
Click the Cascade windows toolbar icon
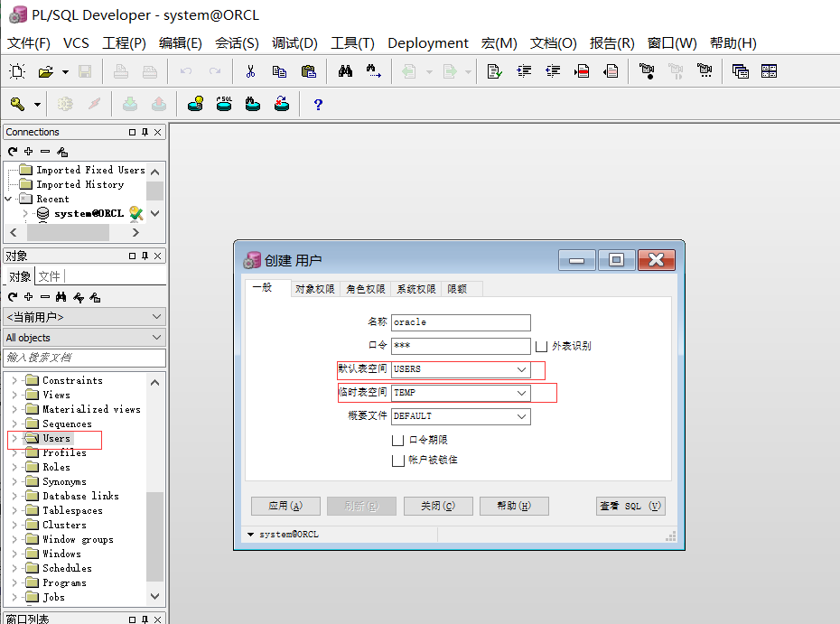[x=741, y=71]
